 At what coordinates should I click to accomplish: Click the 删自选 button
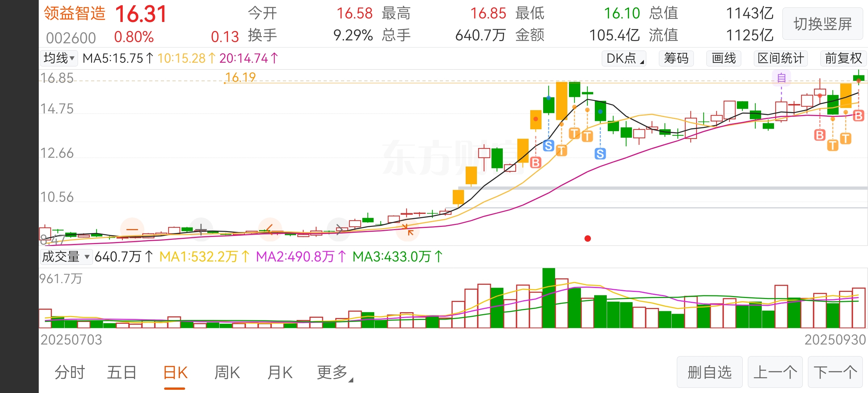point(709,372)
